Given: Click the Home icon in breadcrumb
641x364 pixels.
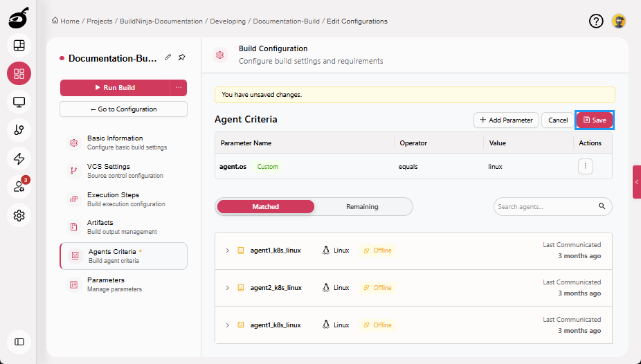Looking at the screenshot, I should [55, 21].
